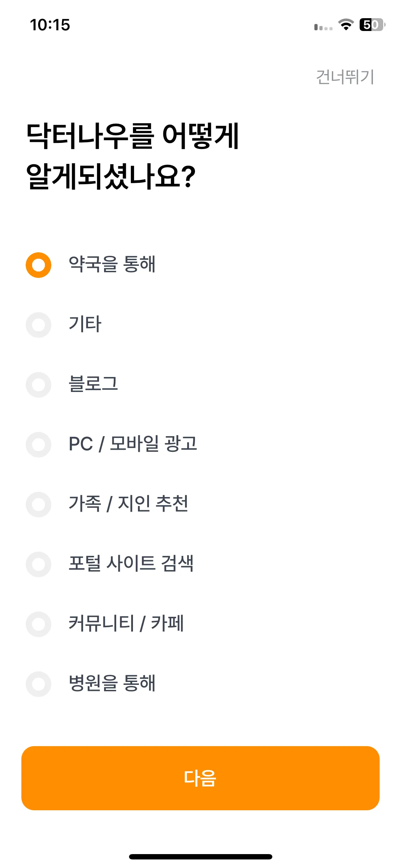Select PC / 모바일 광고 radio button
The image size is (401, 868).
click(x=38, y=445)
